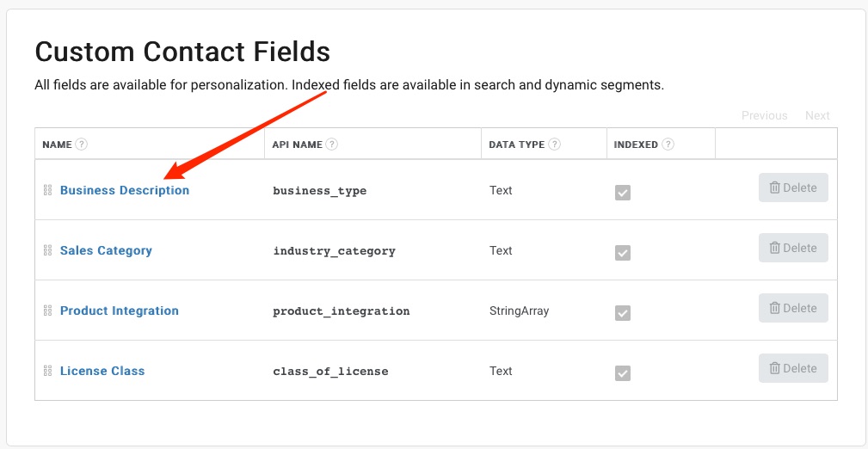The width and height of the screenshot is (868, 449).
Task: Grab the drag handle for License Class row
Action: click(x=47, y=371)
